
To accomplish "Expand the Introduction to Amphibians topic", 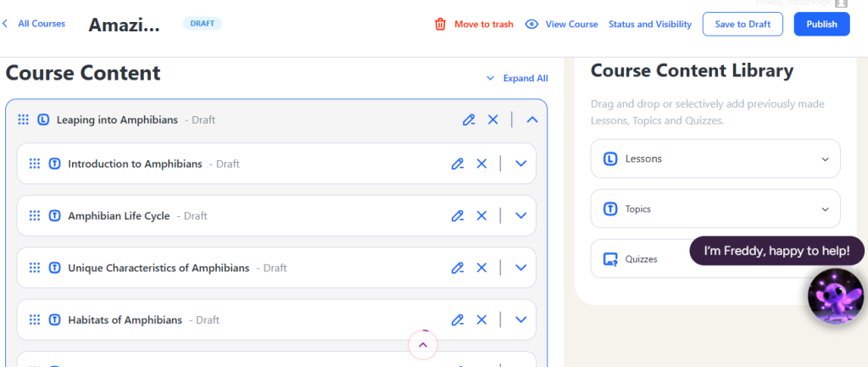I will tap(521, 164).
